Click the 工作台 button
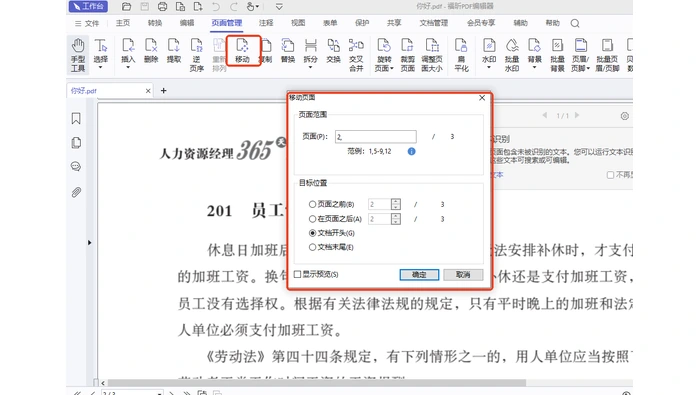Viewport: 700px width, 395px height. 88,6
